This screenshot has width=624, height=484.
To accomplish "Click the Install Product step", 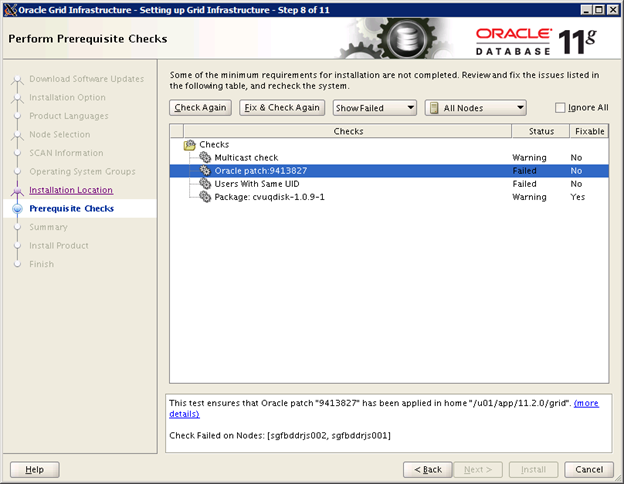I will point(59,246).
